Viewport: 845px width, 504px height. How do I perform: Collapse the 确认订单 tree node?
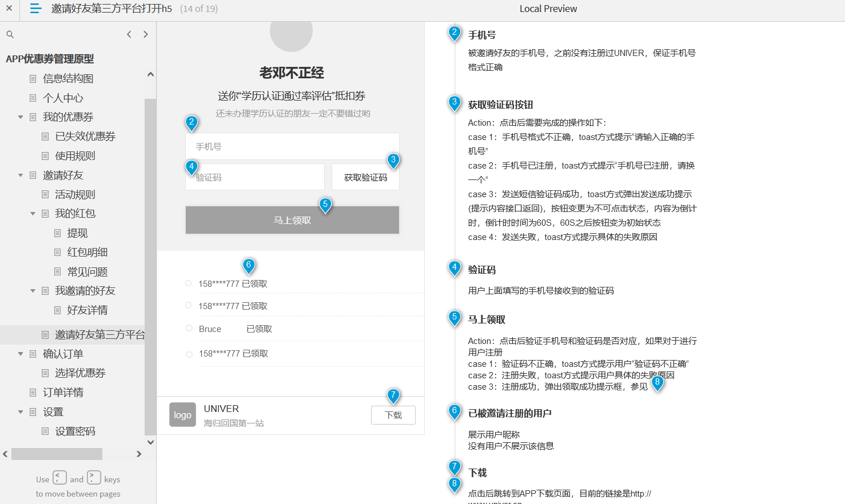(x=21, y=354)
